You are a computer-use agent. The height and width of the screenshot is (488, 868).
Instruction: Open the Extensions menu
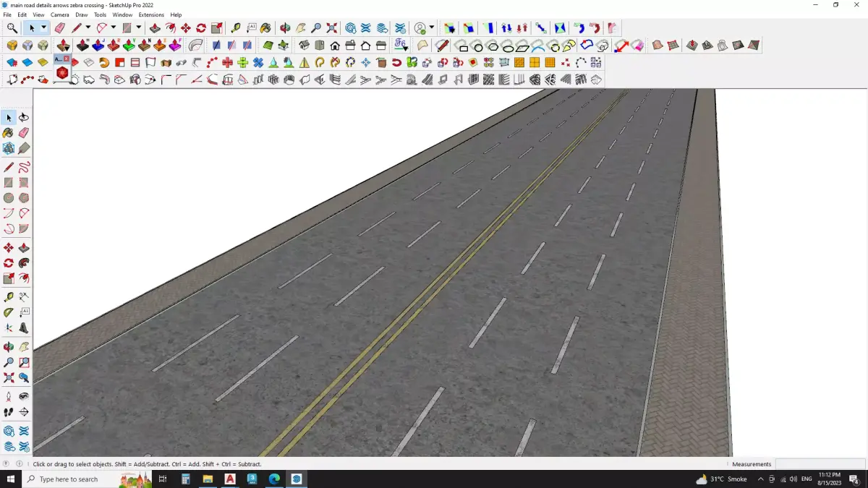click(x=151, y=14)
